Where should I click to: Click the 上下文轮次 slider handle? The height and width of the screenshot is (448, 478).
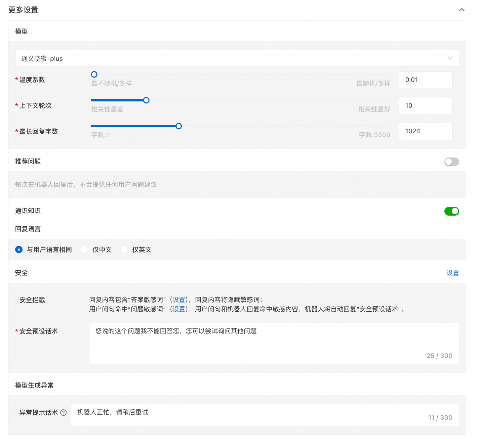point(146,100)
